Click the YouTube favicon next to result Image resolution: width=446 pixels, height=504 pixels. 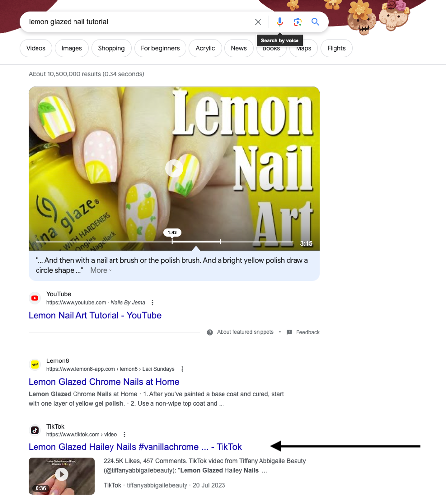tap(35, 298)
